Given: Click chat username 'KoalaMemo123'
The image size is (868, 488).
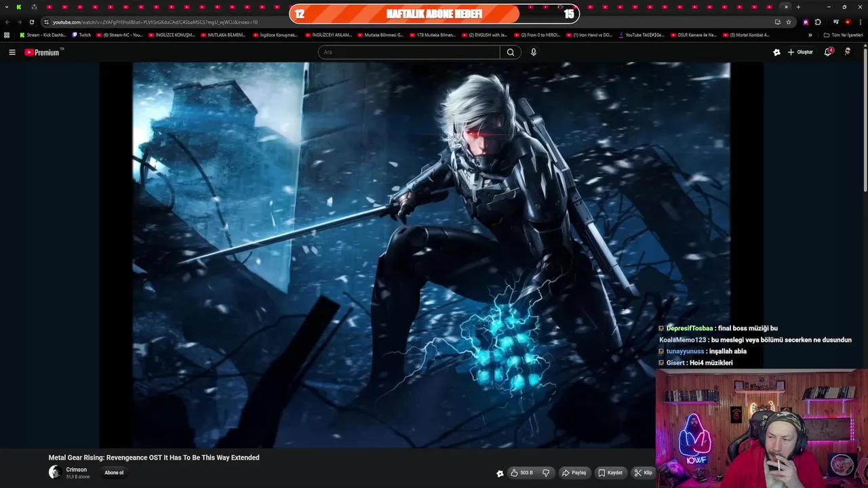Looking at the screenshot, I should [682, 340].
